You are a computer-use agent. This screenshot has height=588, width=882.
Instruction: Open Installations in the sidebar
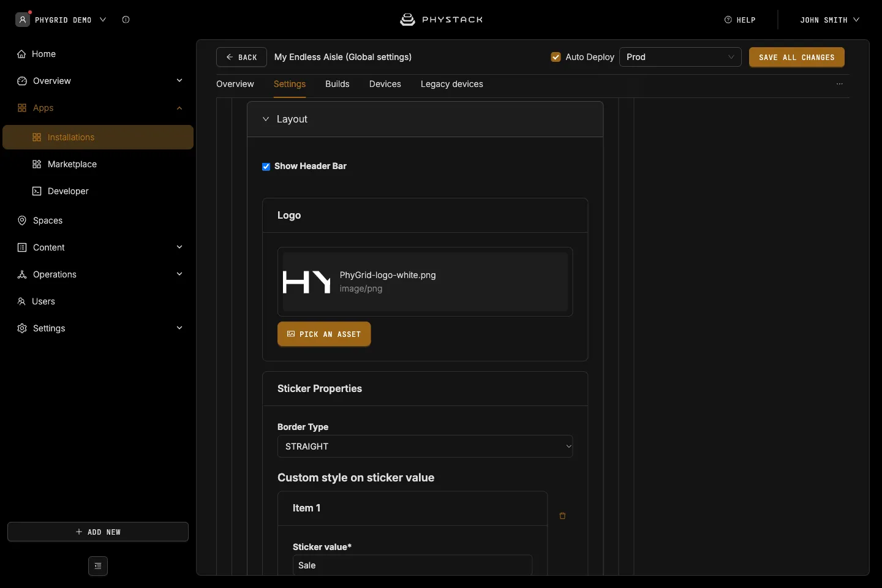pos(98,137)
